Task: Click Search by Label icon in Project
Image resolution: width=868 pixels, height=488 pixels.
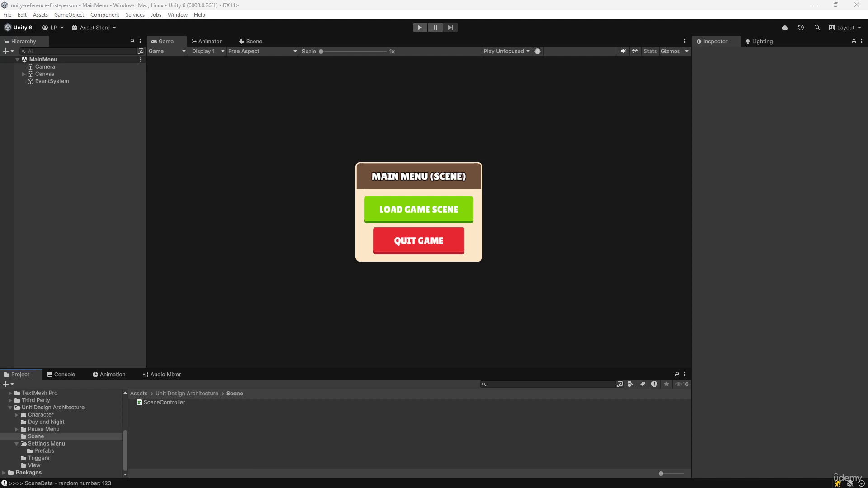Action: [x=642, y=384]
